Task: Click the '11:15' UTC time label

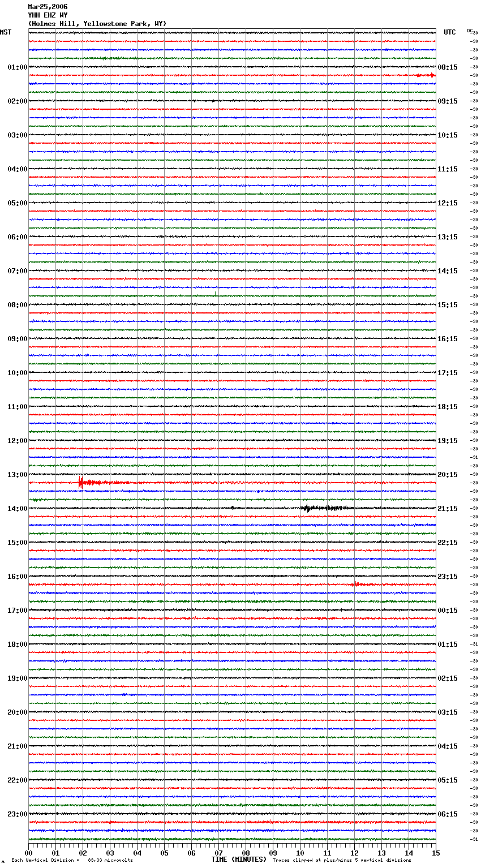Action: point(448,169)
